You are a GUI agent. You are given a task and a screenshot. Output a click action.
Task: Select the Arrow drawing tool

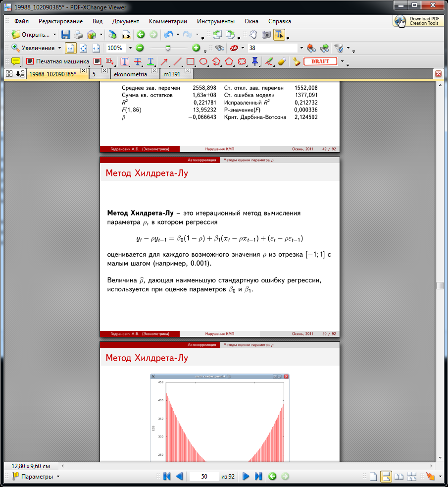pyautogui.click(x=164, y=61)
